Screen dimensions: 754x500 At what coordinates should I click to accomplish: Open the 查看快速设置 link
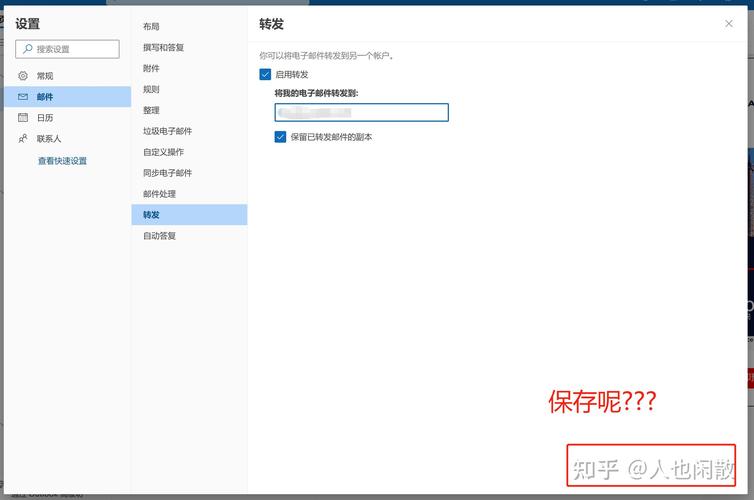63,161
